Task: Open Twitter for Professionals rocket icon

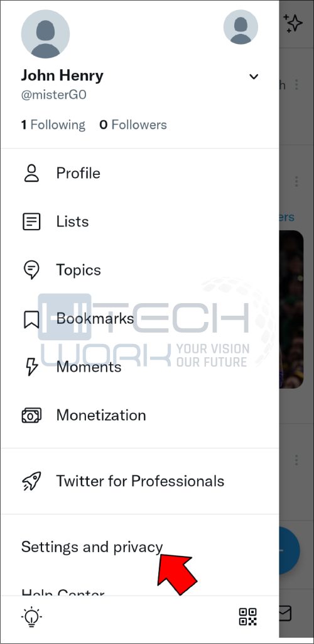Action: pos(31,481)
